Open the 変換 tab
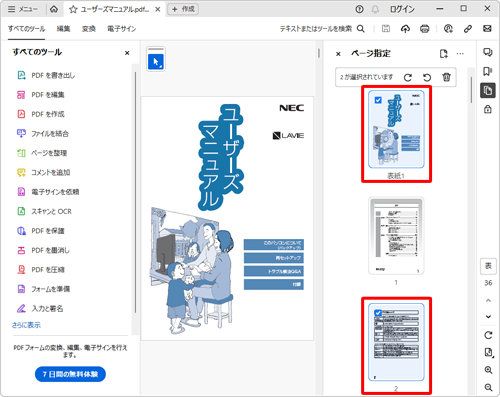This screenshot has width=500, height=397. 89,29
